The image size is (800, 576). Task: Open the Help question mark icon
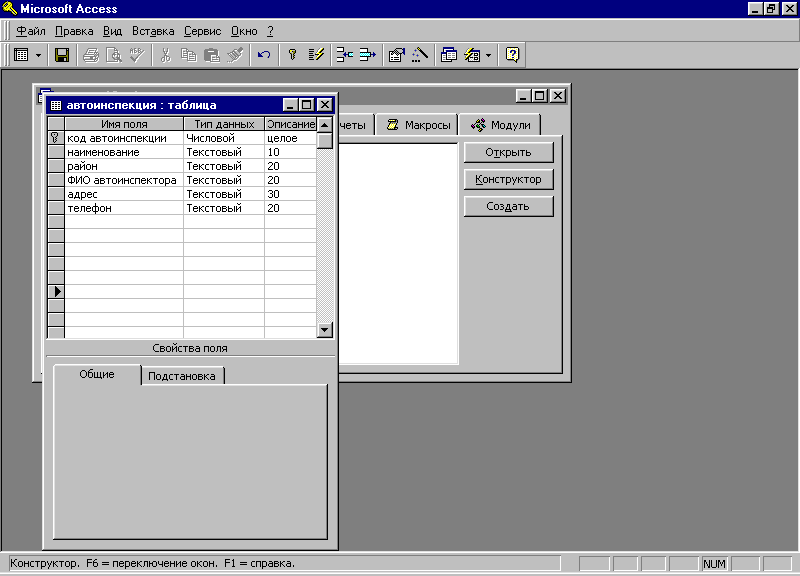tap(512, 55)
